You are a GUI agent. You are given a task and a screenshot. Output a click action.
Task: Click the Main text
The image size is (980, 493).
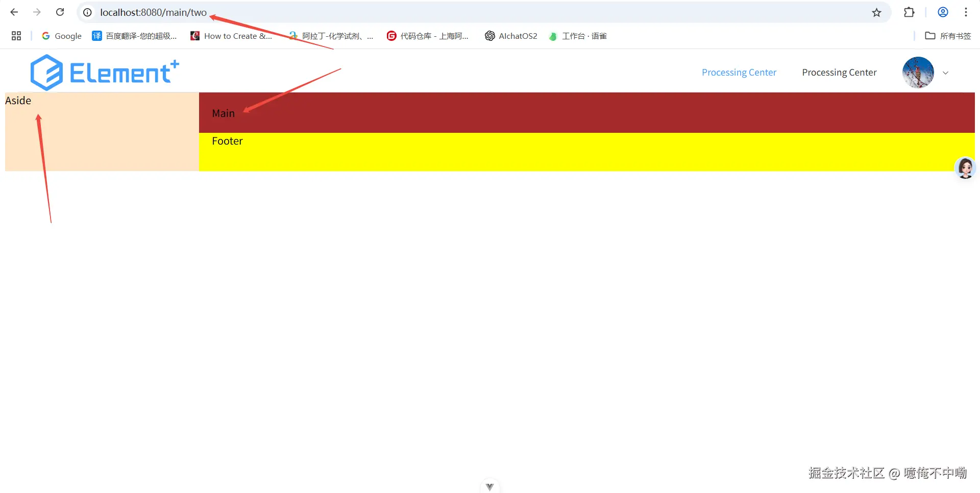pos(223,113)
